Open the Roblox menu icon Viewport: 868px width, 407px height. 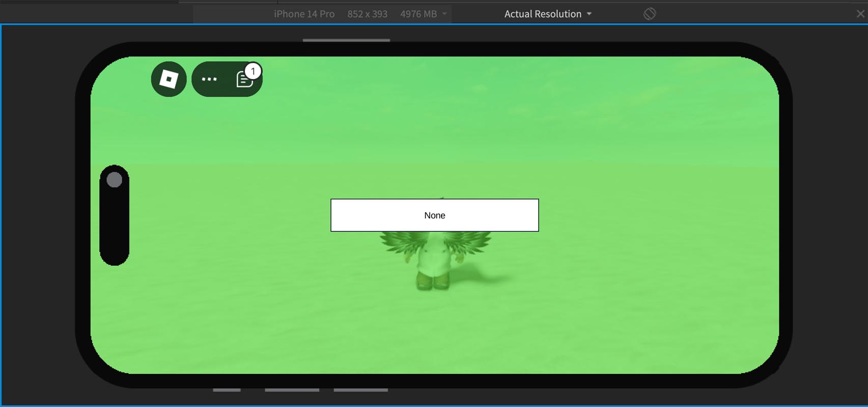coord(169,79)
